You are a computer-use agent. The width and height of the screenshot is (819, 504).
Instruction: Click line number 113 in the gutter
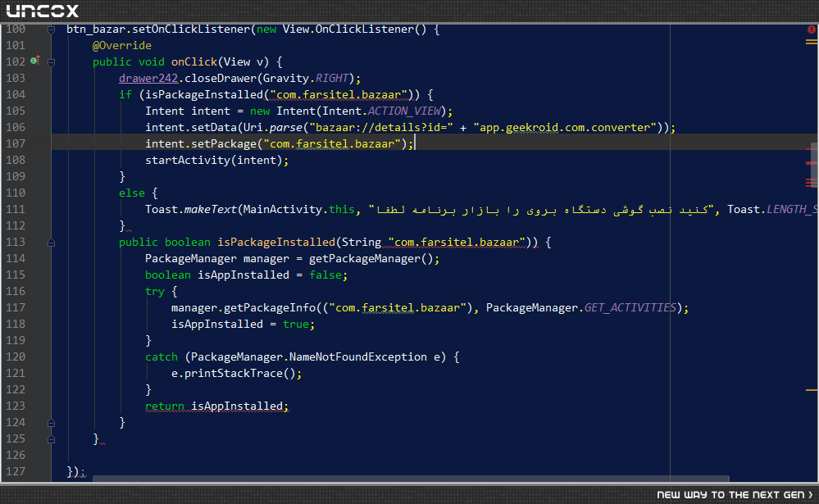(x=16, y=242)
